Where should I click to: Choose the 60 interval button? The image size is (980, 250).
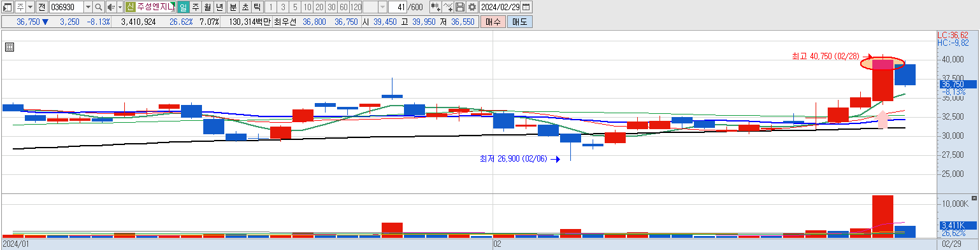(x=343, y=8)
